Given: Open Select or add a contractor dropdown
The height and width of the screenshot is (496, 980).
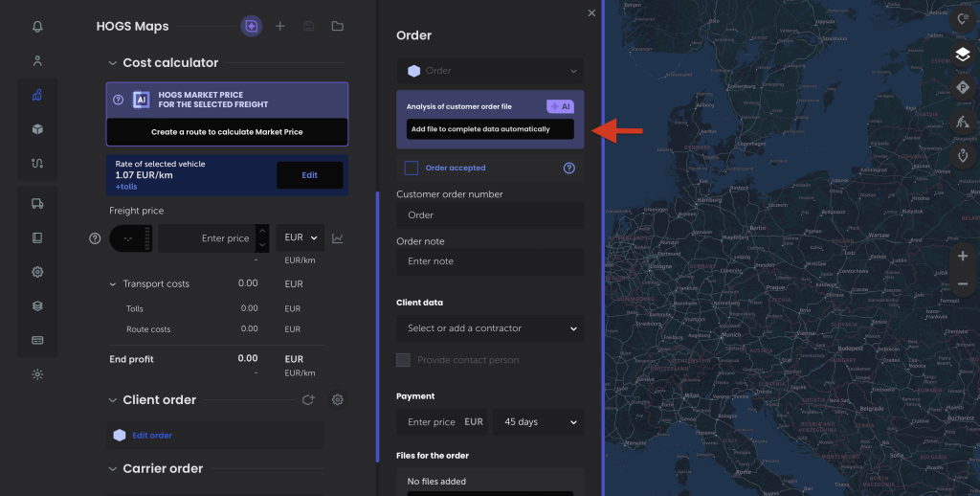Looking at the screenshot, I should [x=490, y=328].
